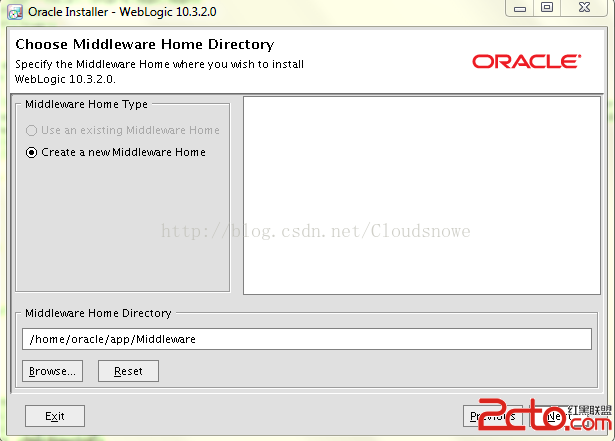Click the Middleware Home Directory path field

coord(307,339)
